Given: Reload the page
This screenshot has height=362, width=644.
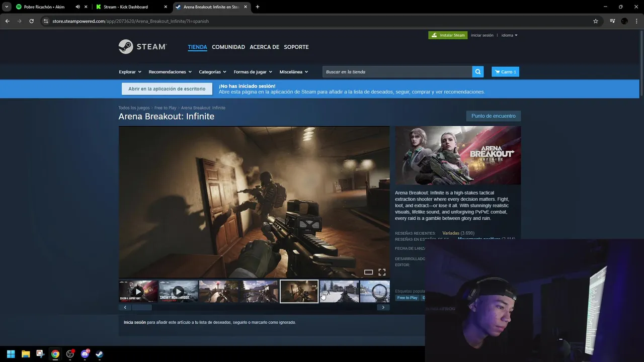Looking at the screenshot, I should pos(31,21).
